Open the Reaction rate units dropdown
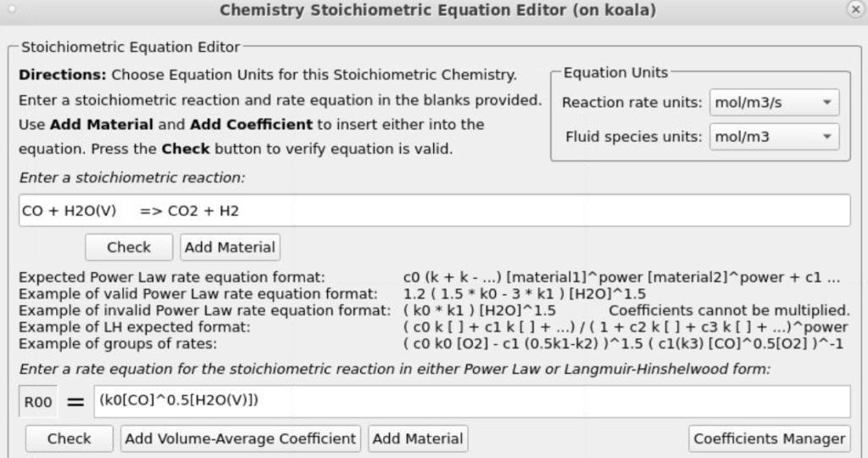 tap(774, 103)
